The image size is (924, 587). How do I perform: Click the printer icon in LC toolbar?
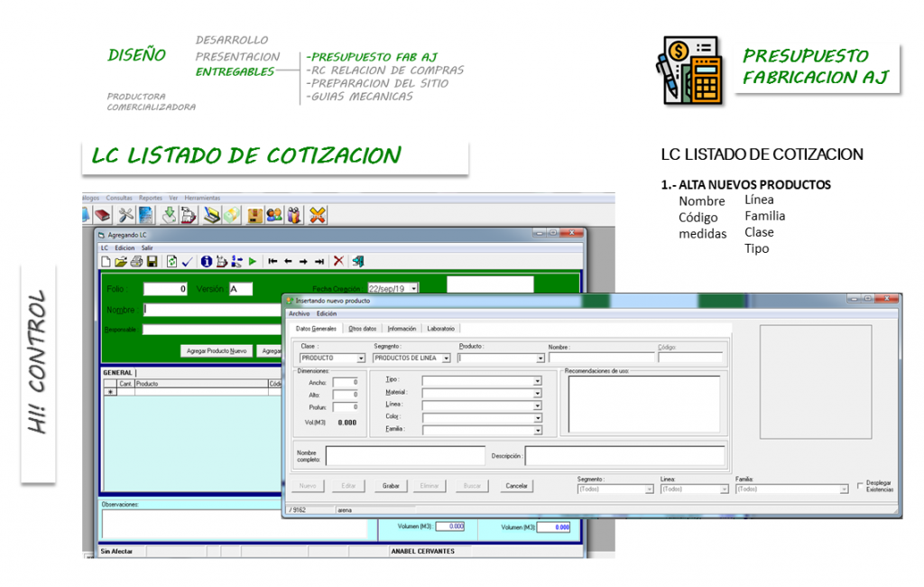tap(136, 261)
